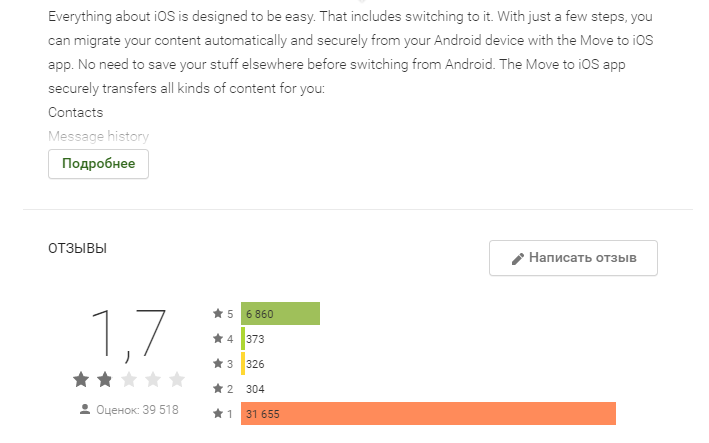Image resolution: width=709 pixels, height=443 pixels.
Task: Click the star icon beside rating 2
Action: coord(218,388)
